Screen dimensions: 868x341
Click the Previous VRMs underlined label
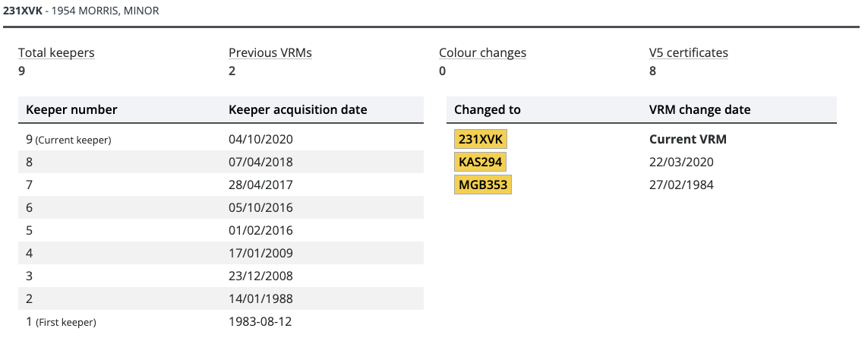click(270, 53)
